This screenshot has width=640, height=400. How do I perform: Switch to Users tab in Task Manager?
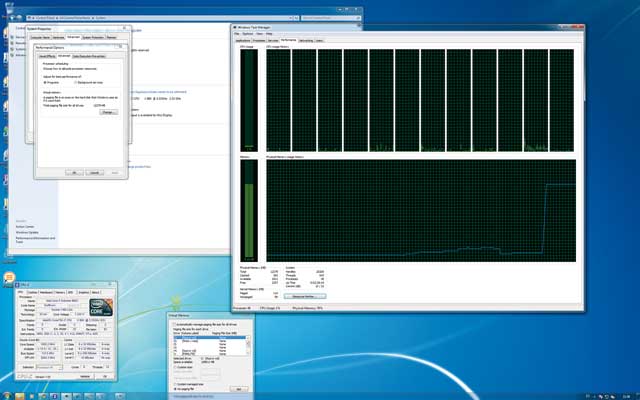tap(319, 41)
